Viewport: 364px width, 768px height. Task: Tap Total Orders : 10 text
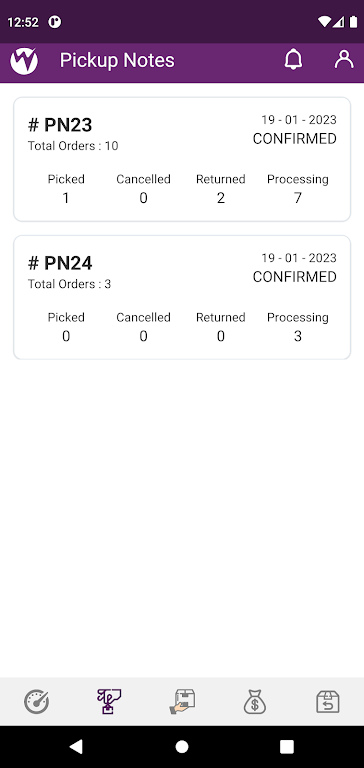tap(73, 146)
